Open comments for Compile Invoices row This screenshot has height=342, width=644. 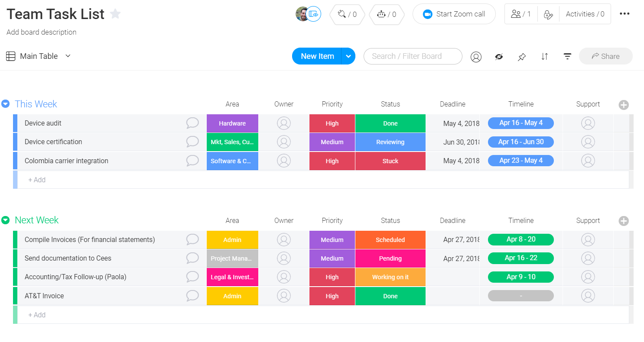point(192,240)
